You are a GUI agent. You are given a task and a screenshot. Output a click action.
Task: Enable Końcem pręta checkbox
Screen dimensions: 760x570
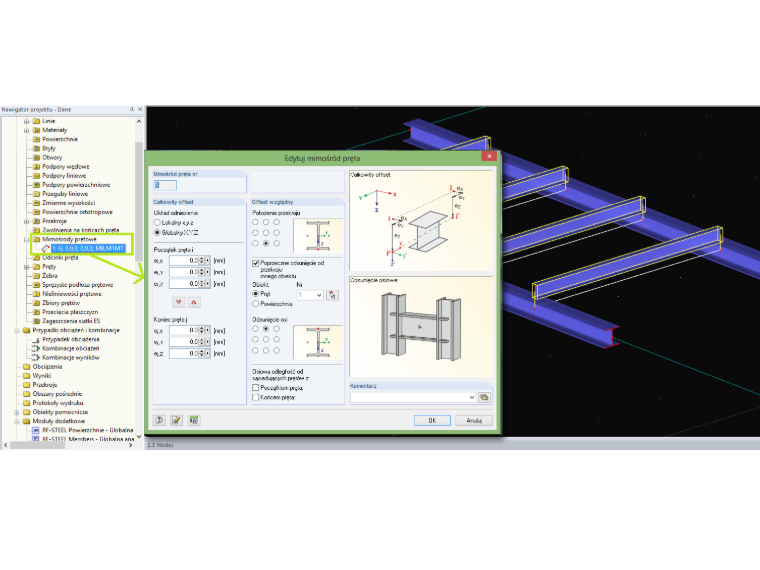click(255, 397)
